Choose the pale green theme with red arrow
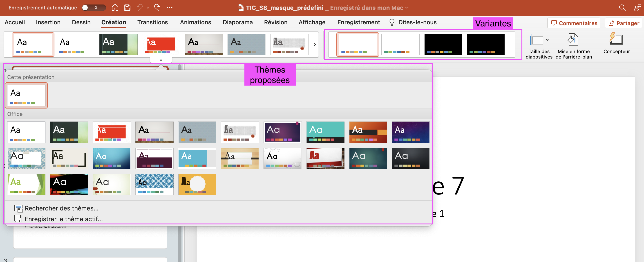Screen dimensions: 644x262 pyautogui.click(x=112, y=184)
